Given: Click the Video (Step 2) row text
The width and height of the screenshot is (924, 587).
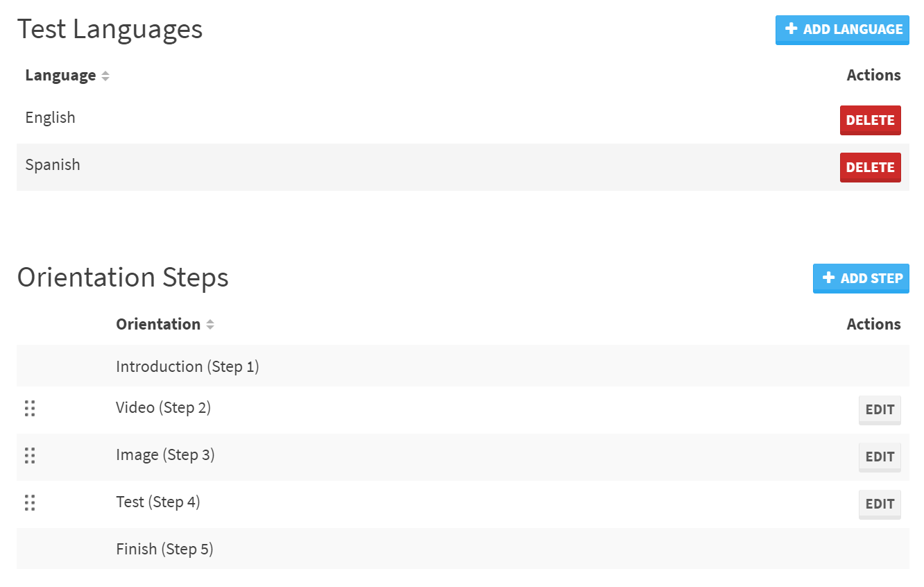Looking at the screenshot, I should pyautogui.click(x=163, y=408).
